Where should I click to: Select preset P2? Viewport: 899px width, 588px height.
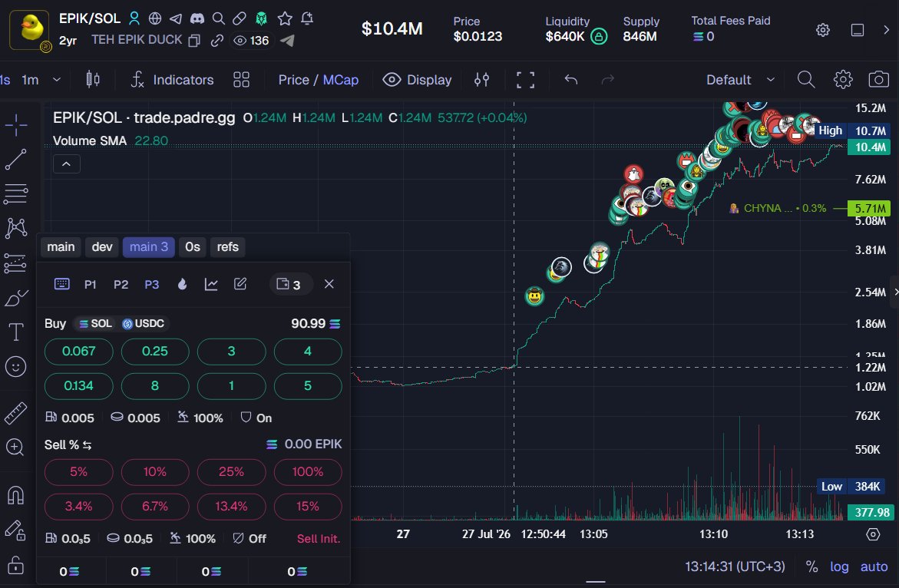pos(121,285)
